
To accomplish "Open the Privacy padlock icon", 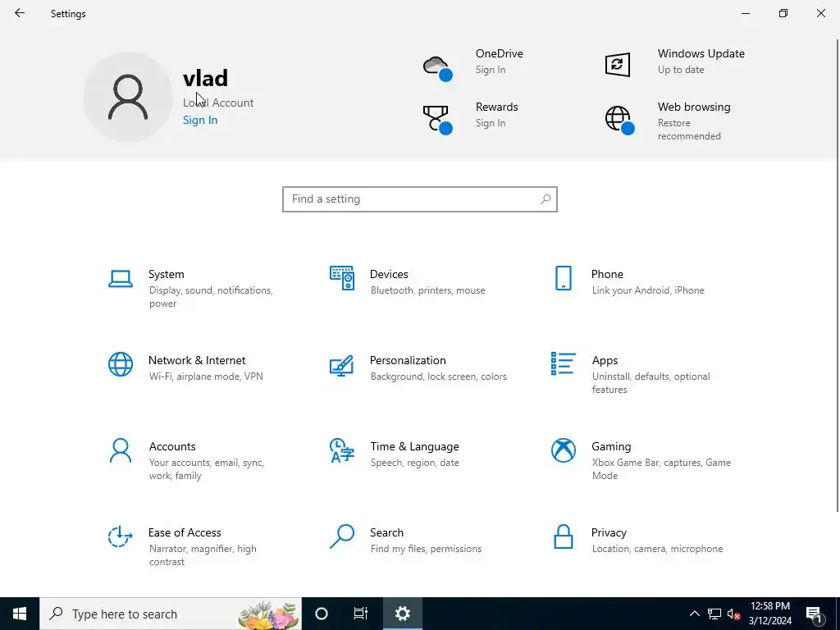I will [x=563, y=536].
